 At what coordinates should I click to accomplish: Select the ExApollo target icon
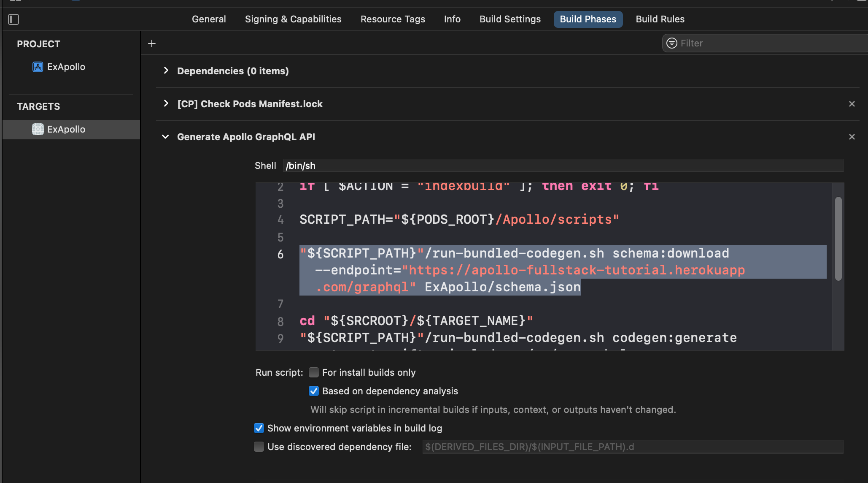(38, 129)
